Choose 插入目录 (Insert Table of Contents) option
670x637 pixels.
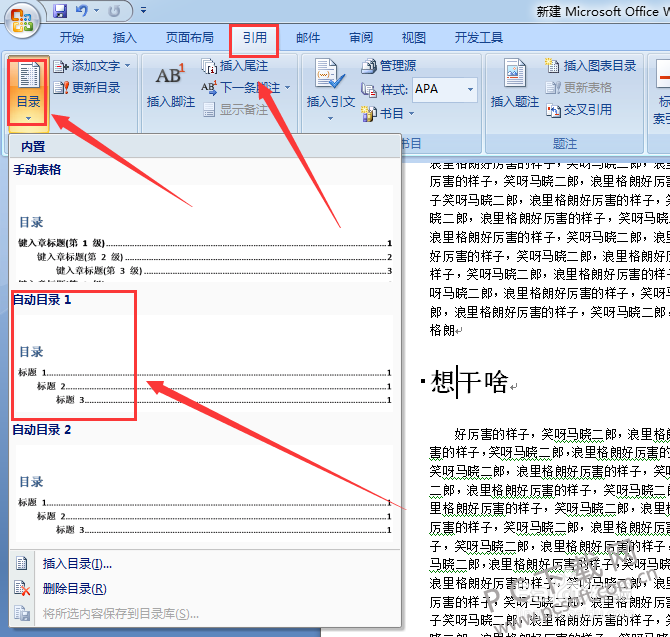pos(77,564)
